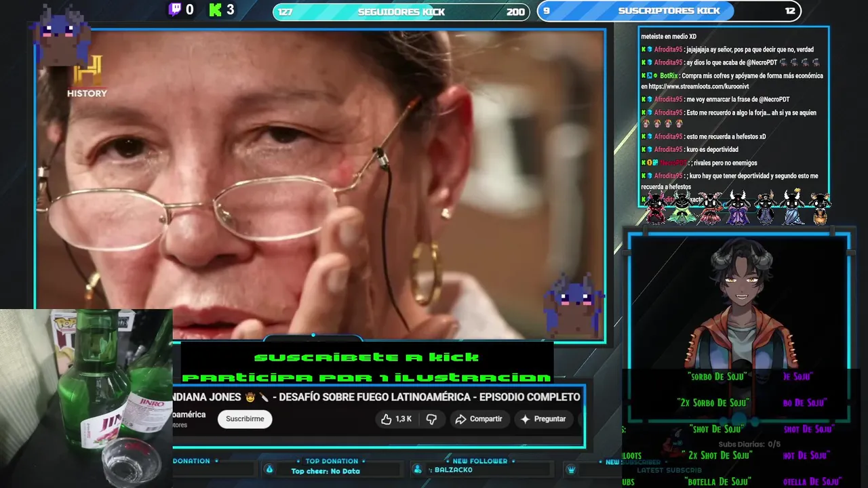The height and width of the screenshot is (488, 868).
Task: Click chat message 'esto me recuerda a hefestos xD'
Action: coord(726,136)
